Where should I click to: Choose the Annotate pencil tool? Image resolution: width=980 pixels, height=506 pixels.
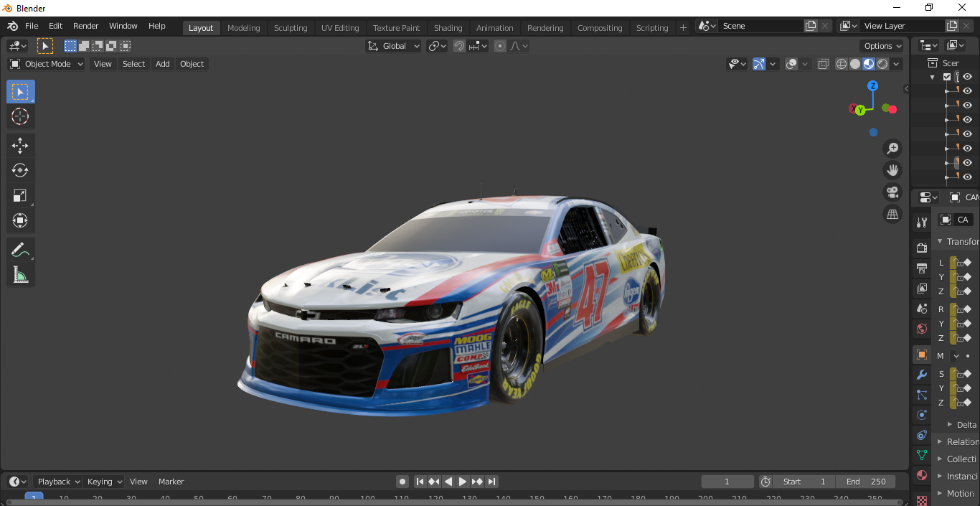20,250
